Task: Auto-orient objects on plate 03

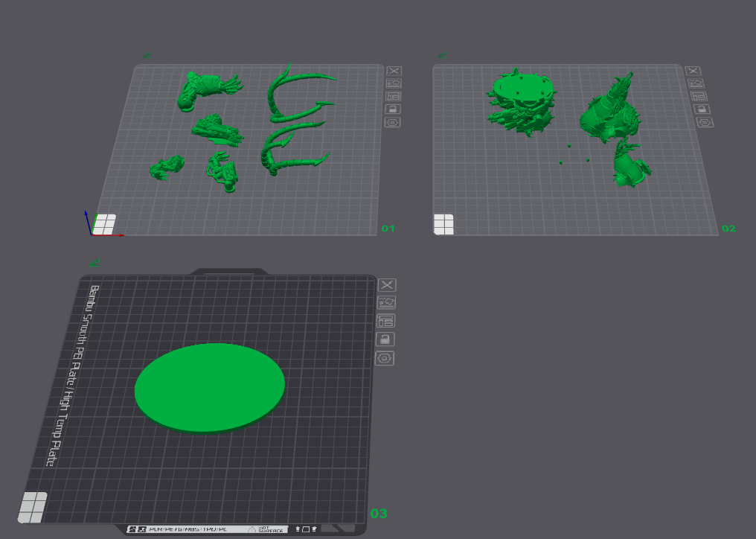Action: (386, 302)
